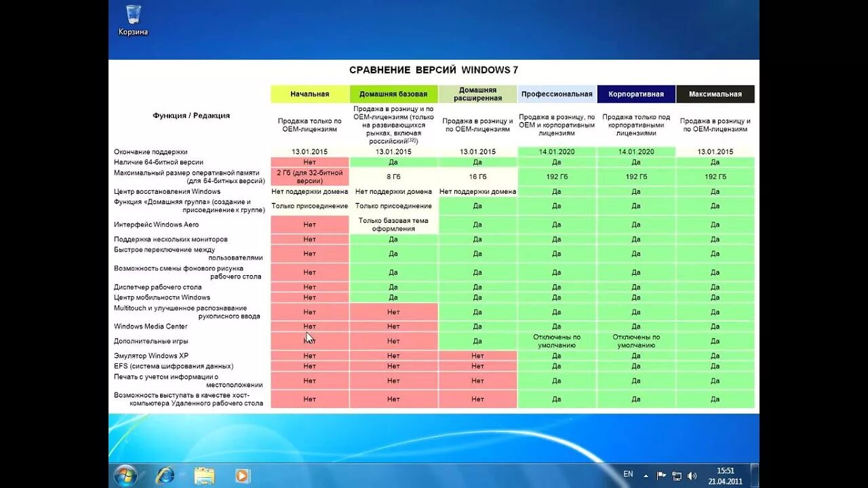Click row label Центр мобильности Windows
Image resolution: width=868 pixels, height=488 pixels.
162,298
